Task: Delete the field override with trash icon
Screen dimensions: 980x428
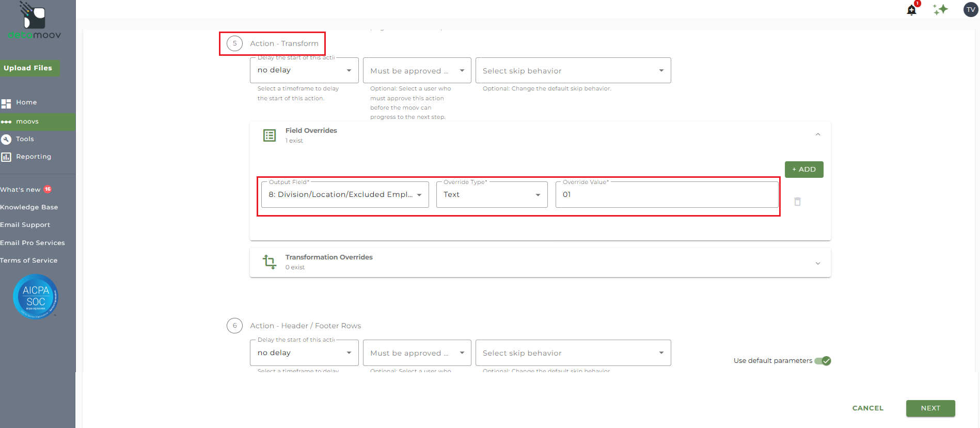Action: pyautogui.click(x=797, y=202)
